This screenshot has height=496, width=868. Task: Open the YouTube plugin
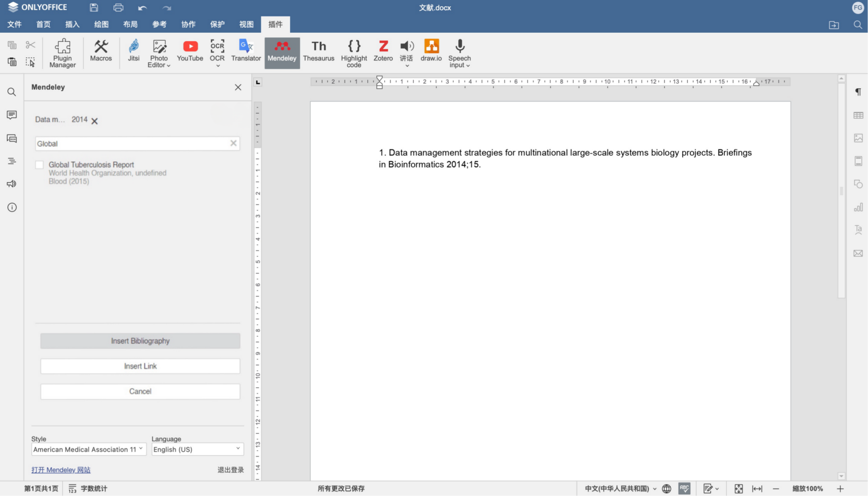(190, 51)
